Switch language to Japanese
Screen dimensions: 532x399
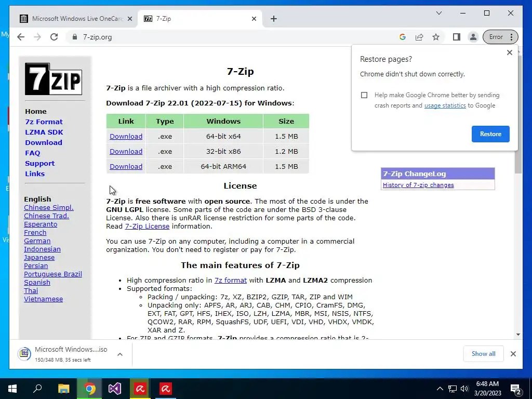(x=39, y=258)
